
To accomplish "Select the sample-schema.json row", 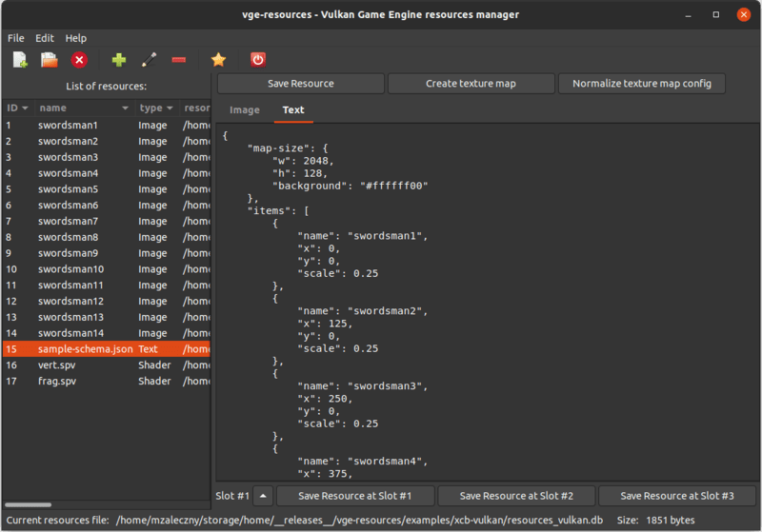I will coord(107,349).
